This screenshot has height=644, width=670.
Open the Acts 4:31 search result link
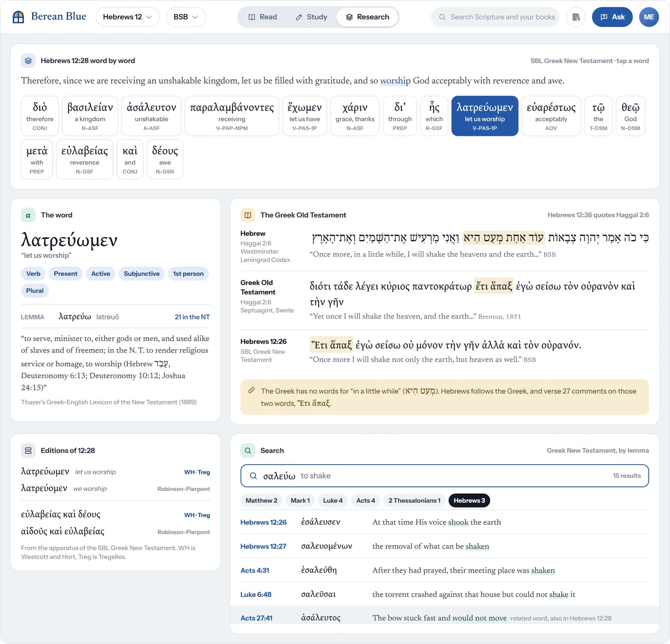(x=255, y=570)
